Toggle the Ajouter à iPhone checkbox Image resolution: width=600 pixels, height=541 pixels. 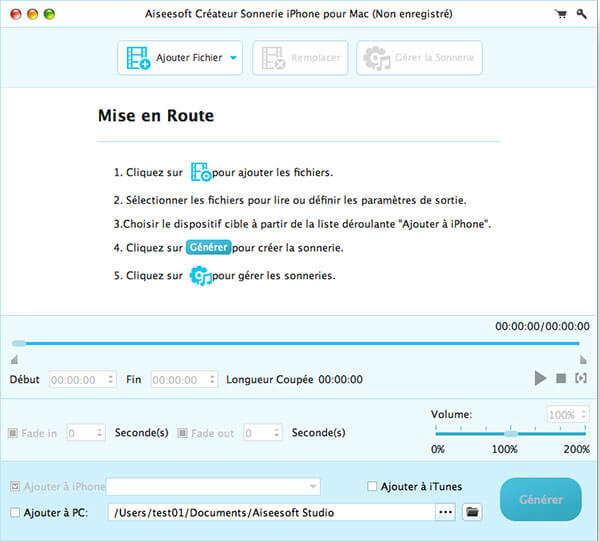tap(15, 486)
